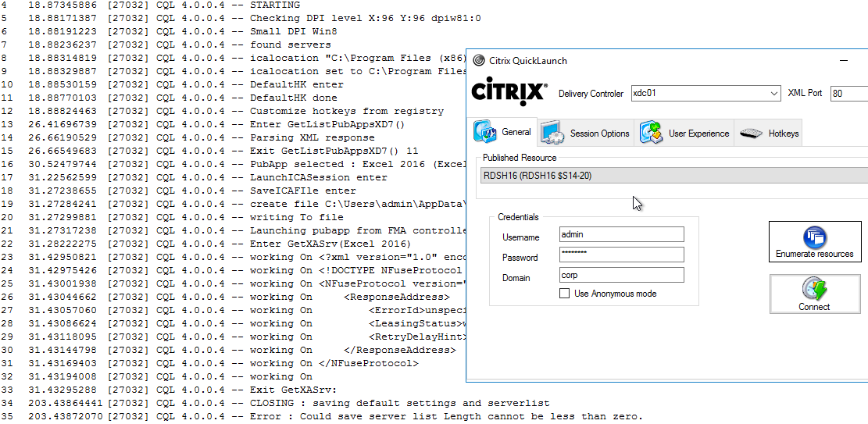This screenshot has width=868, height=424.
Task: Open the User Experience tab
Action: pos(684,134)
